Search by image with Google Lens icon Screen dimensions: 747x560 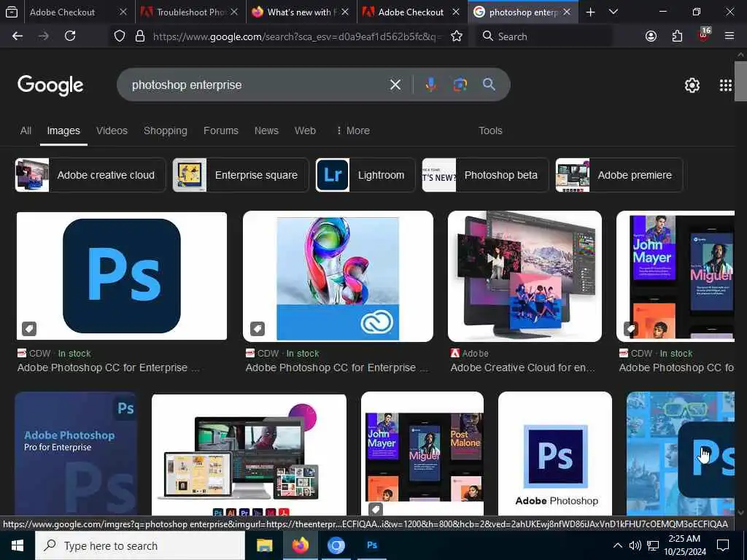460,85
